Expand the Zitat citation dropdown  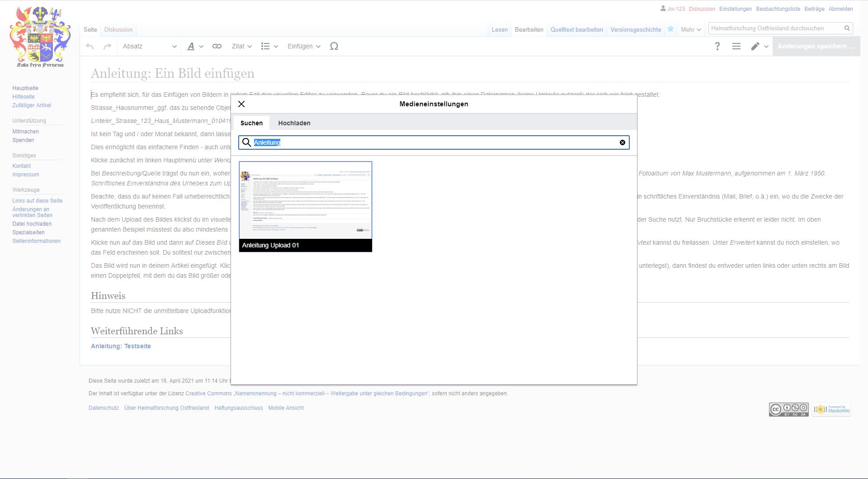click(241, 46)
